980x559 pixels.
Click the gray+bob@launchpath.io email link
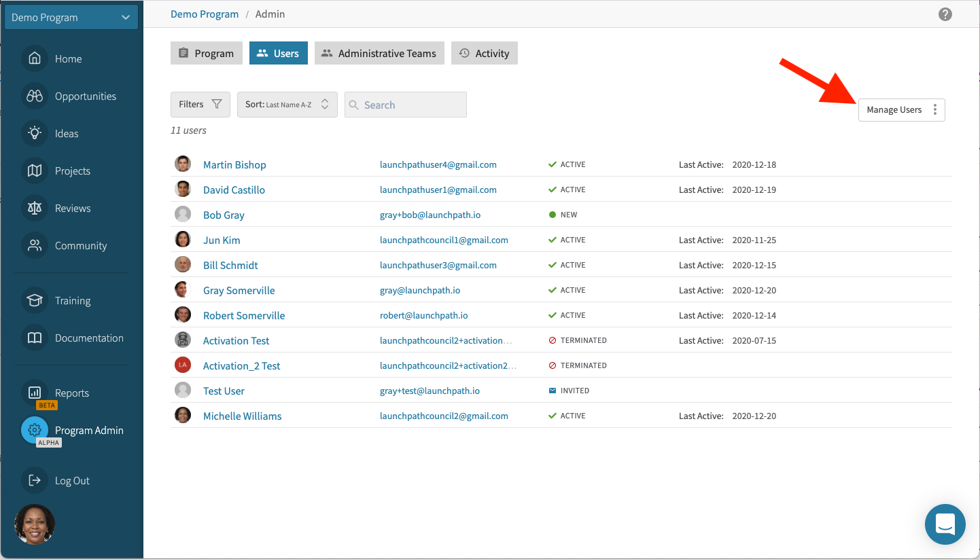point(430,215)
